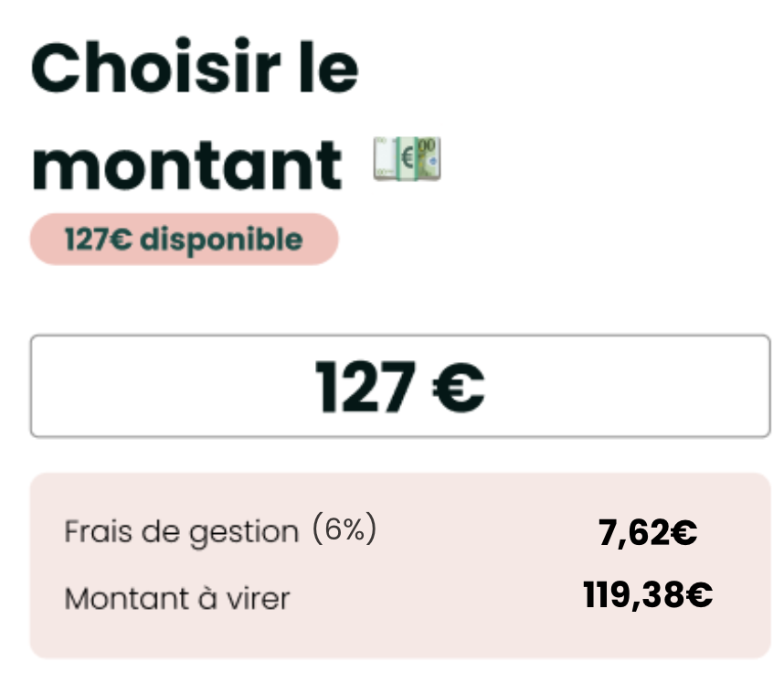Click the "Choisir le" heading line
The image size is (784, 673).
point(195,66)
